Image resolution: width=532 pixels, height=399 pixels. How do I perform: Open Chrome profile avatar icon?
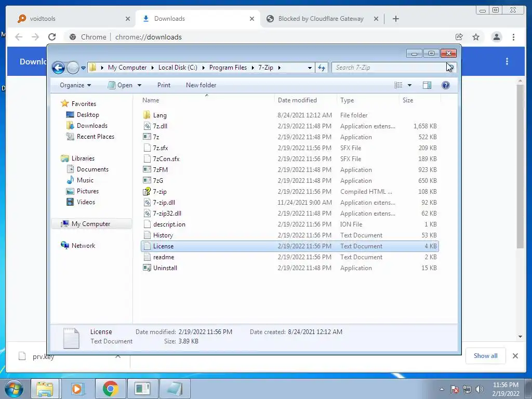pos(496,37)
